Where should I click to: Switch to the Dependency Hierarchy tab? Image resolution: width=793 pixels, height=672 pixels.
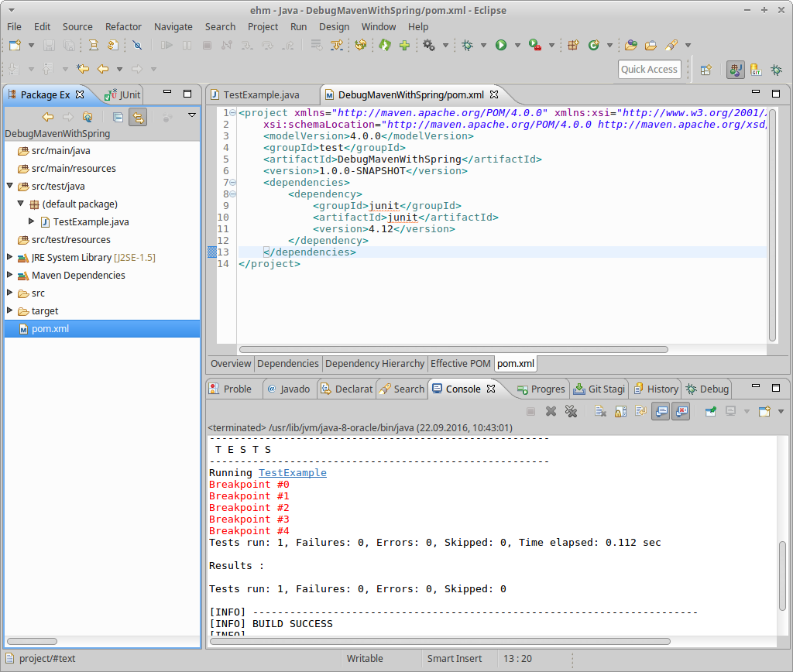point(375,364)
